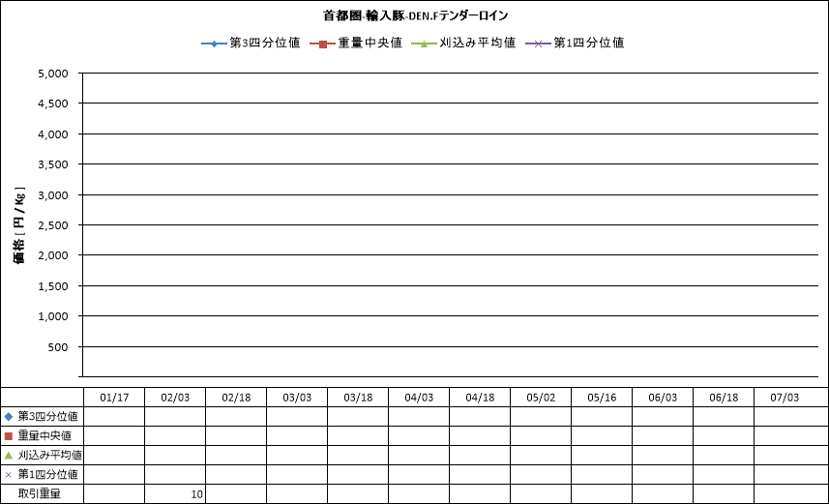Click the 4,000 y-axis label
This screenshot has width=829, height=504.
pyautogui.click(x=53, y=134)
